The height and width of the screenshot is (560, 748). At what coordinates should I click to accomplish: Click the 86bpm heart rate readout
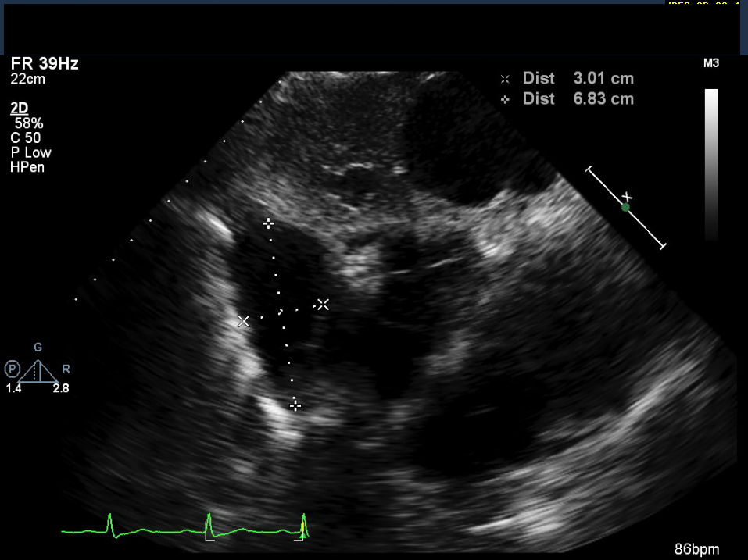click(x=697, y=549)
